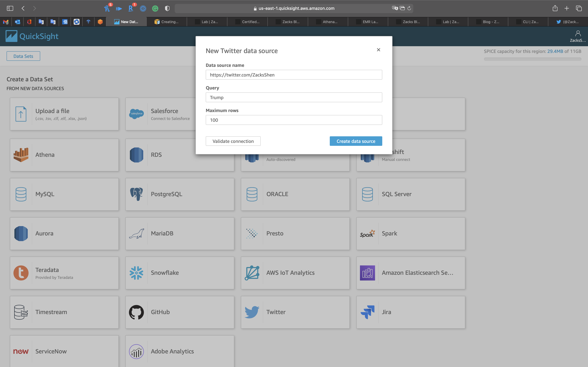Switch to the Athena browser tab
Viewport: 588px width, 367px height.
tap(327, 22)
